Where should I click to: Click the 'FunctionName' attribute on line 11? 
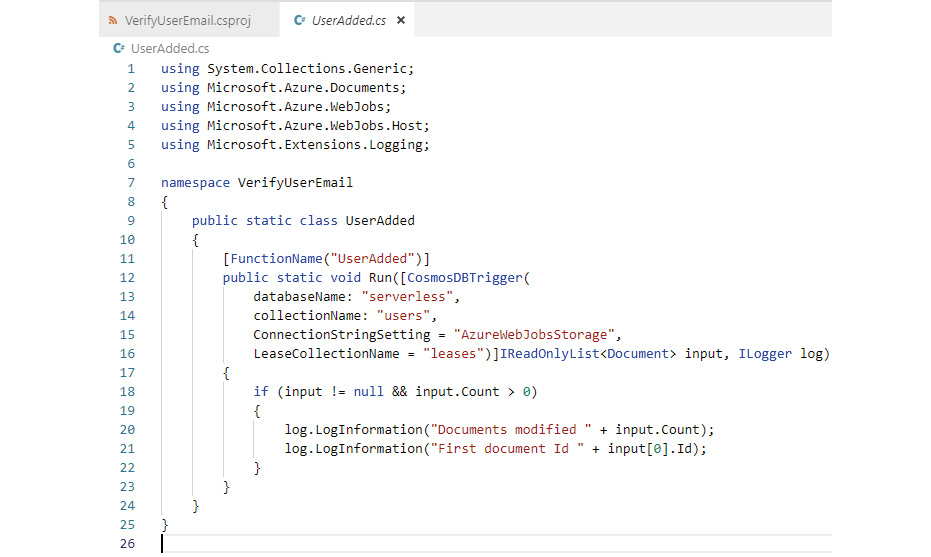click(x=276, y=259)
